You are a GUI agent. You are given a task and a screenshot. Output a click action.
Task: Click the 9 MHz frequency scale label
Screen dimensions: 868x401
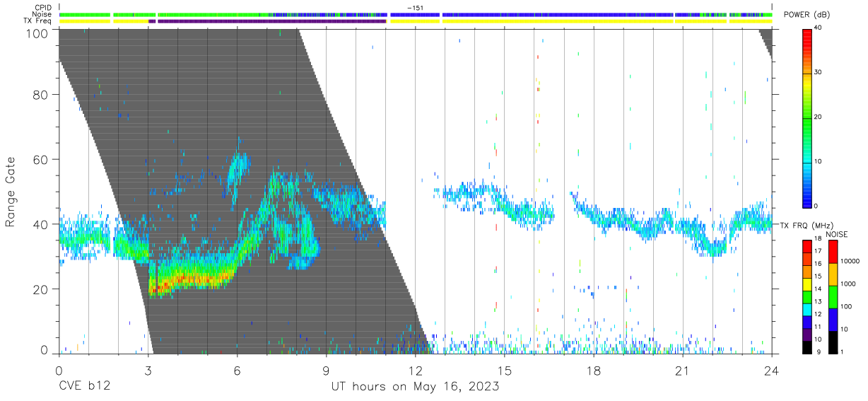[x=819, y=351]
